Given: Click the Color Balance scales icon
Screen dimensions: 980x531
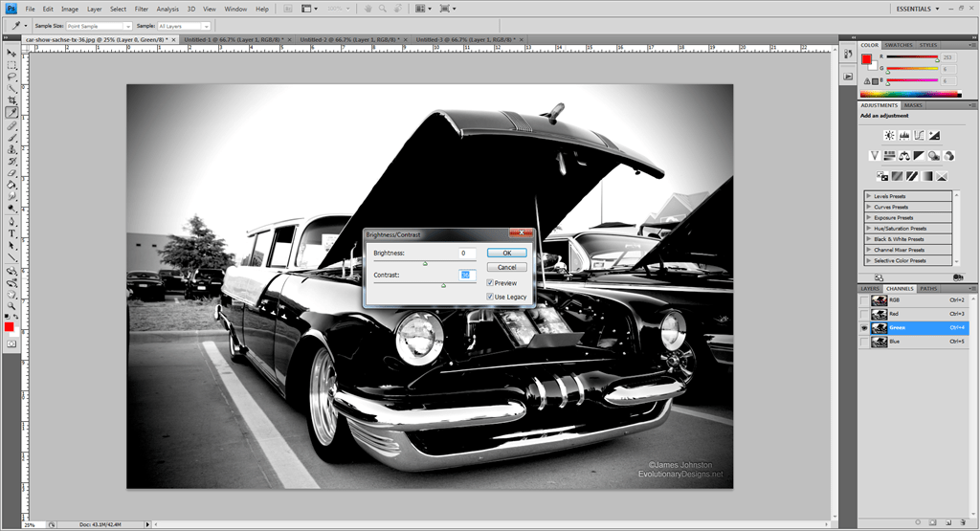Looking at the screenshot, I should pos(904,155).
